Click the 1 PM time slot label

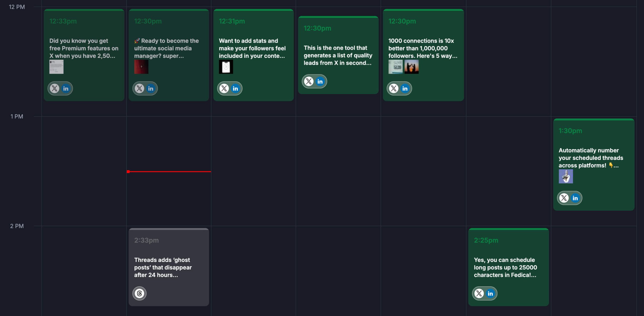(17, 116)
